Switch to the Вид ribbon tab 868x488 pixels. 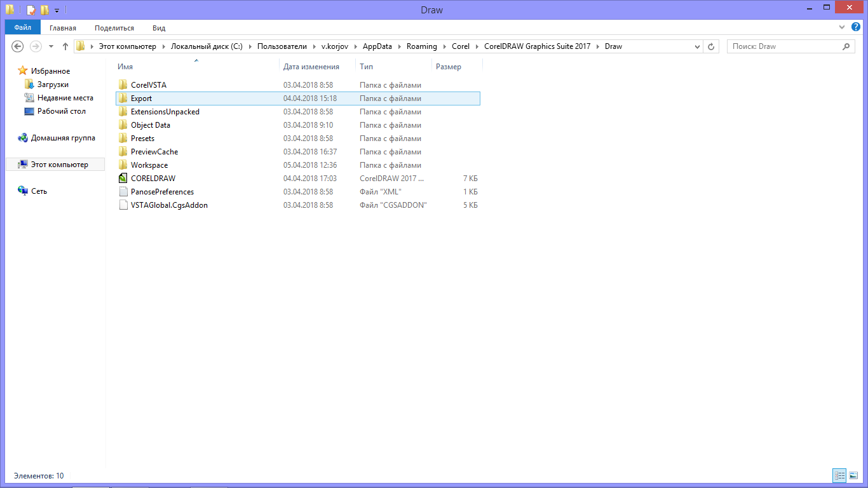pyautogui.click(x=159, y=28)
